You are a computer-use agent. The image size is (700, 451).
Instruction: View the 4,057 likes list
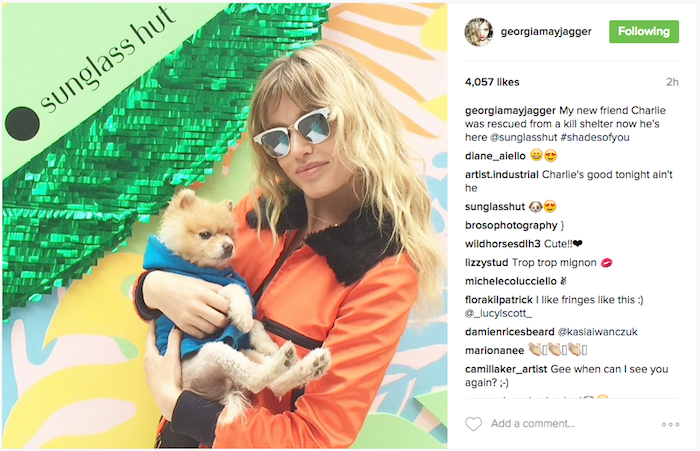492,82
